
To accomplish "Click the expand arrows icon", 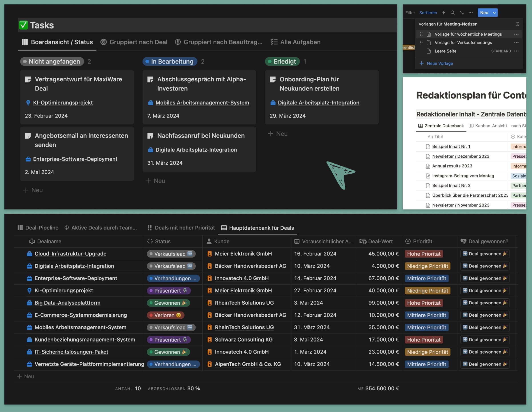I will point(462,13).
